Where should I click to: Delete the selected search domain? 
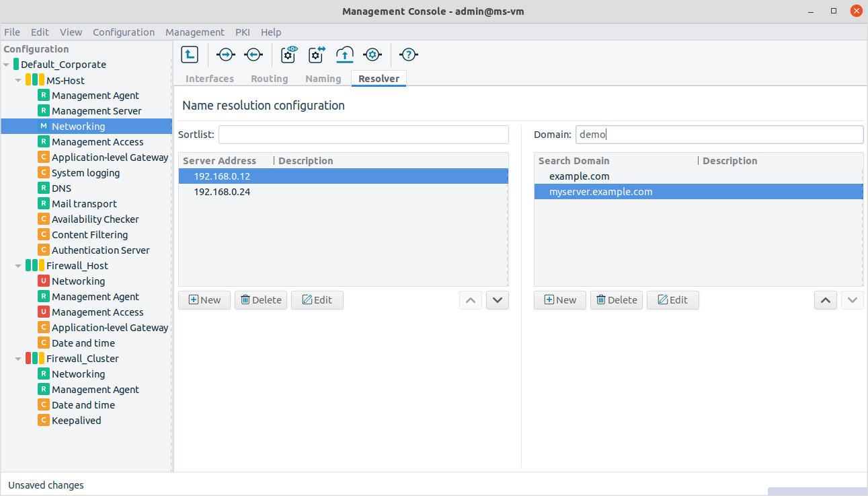pyautogui.click(x=617, y=300)
